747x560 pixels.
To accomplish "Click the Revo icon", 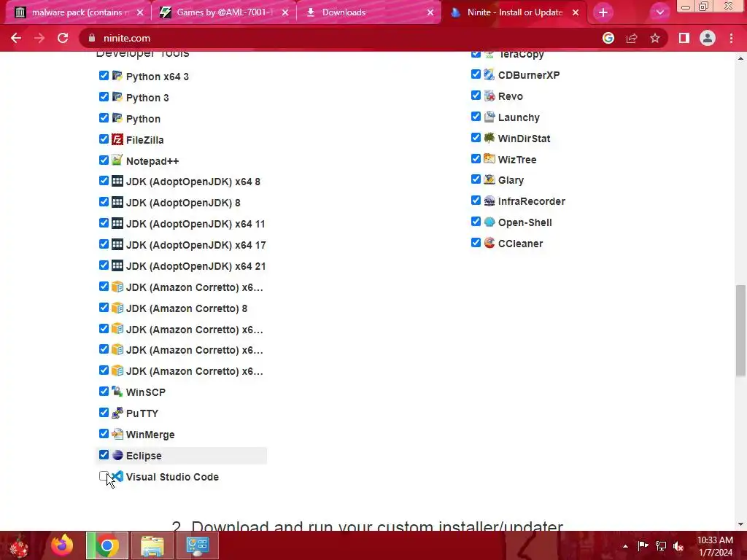I will point(489,96).
